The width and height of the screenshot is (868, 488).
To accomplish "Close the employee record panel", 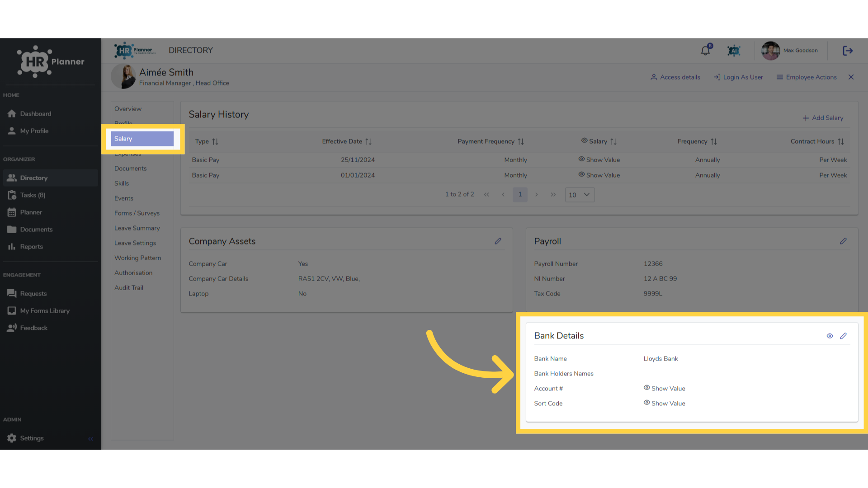I will coord(851,77).
